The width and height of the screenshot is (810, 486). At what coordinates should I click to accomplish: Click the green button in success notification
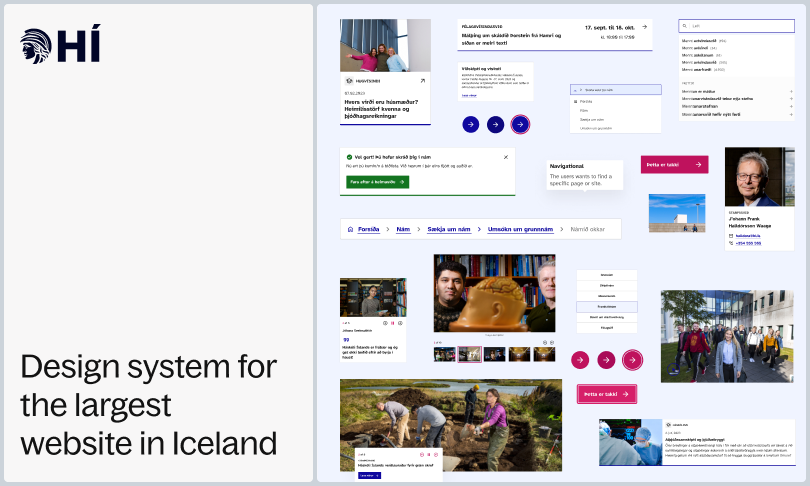(x=378, y=182)
